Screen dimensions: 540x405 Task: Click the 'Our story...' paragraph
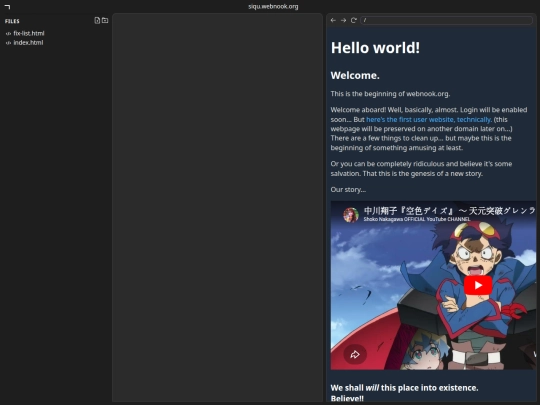click(348, 190)
